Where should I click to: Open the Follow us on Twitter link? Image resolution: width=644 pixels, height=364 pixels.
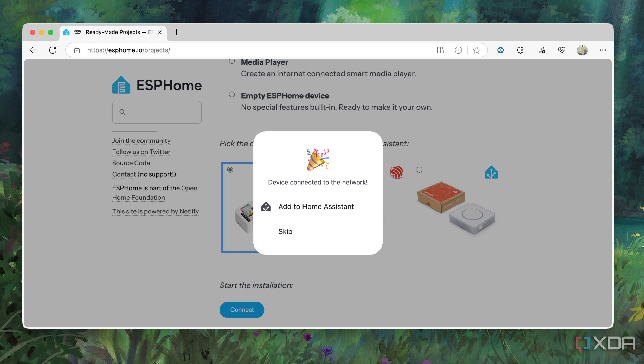point(141,152)
